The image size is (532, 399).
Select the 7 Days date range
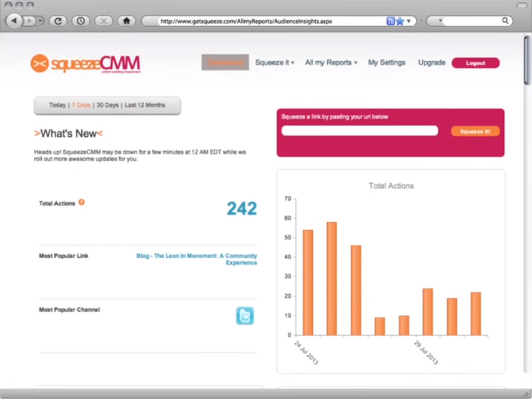pyautogui.click(x=81, y=105)
